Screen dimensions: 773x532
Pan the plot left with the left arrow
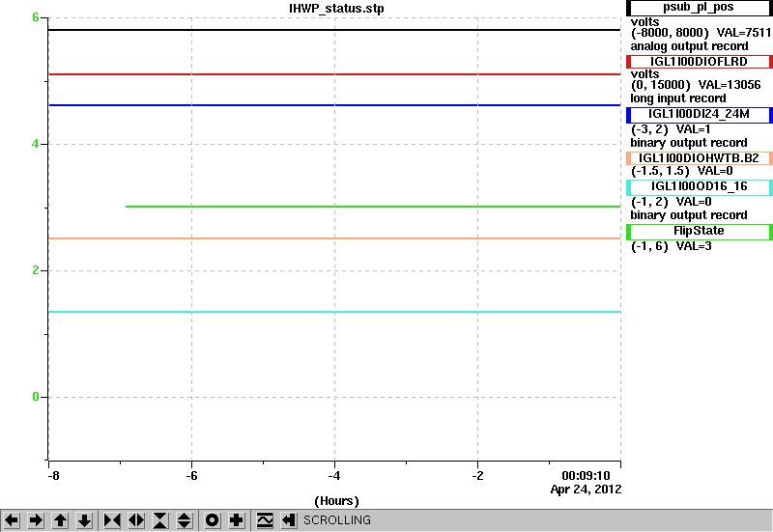tap(12, 520)
